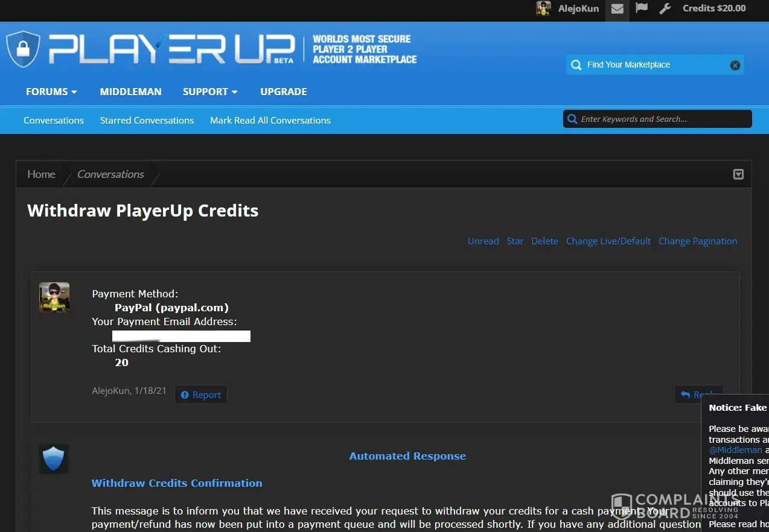769x532 pixels.
Task: Click the blue shield automated responder avatar
Action: coord(54,459)
